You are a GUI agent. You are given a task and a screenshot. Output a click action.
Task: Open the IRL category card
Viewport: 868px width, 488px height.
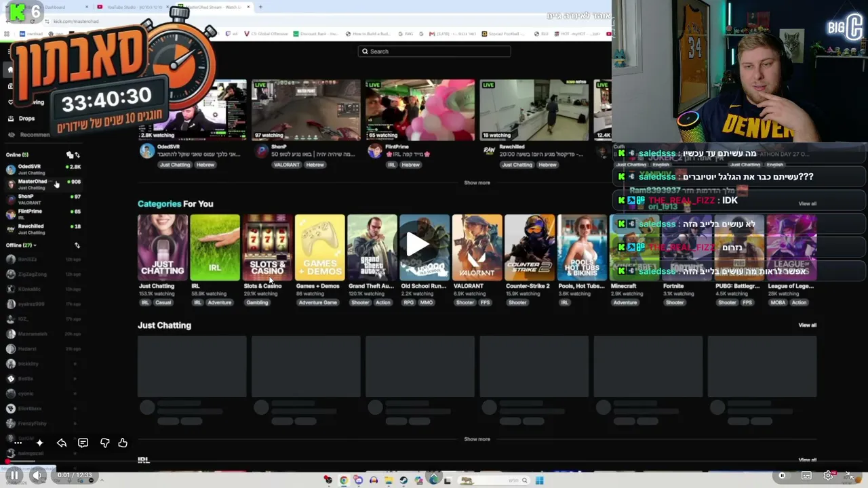coord(215,247)
